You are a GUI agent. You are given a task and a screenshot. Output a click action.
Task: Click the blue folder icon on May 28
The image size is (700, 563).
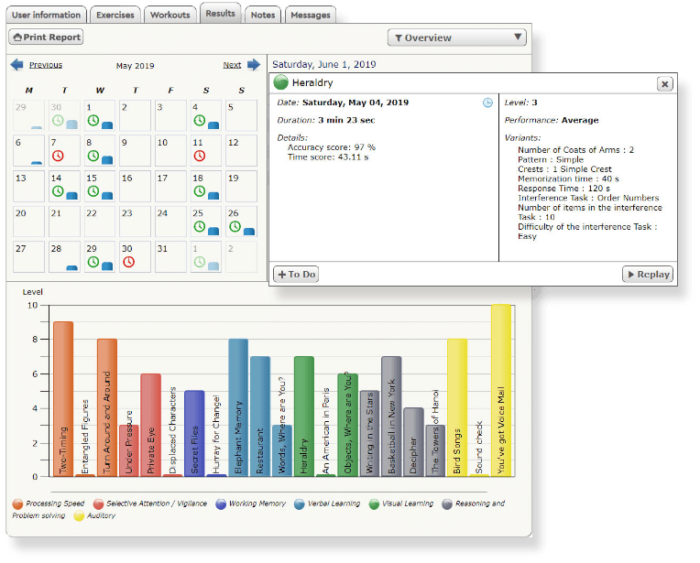(72, 268)
